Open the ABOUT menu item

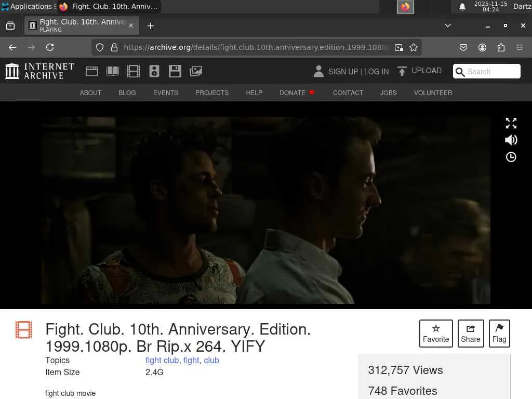(90, 92)
